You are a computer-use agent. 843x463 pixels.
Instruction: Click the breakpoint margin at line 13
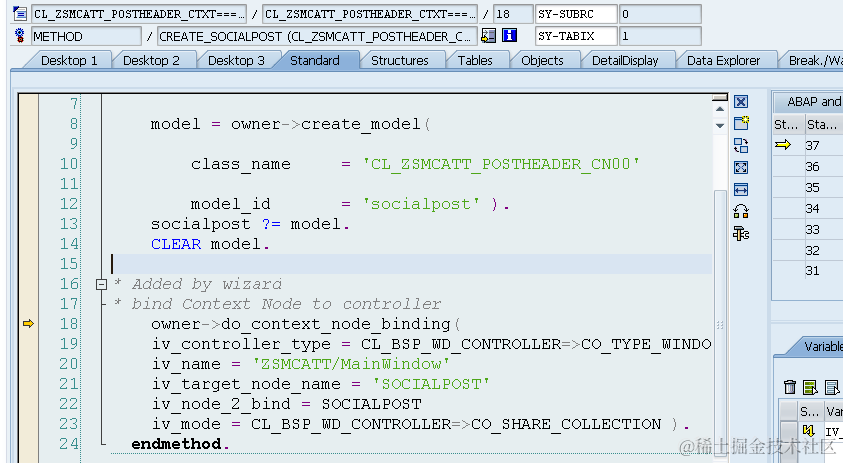pyautogui.click(x=28, y=224)
